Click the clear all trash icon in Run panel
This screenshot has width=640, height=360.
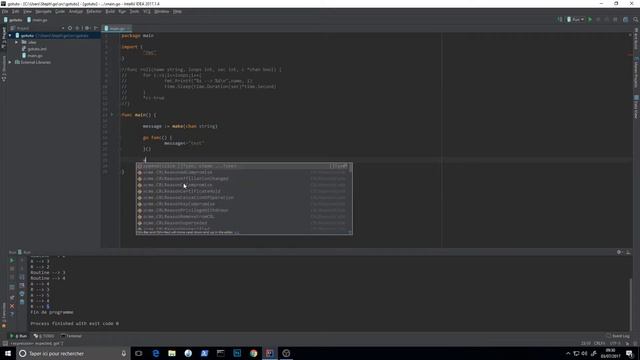point(22,302)
